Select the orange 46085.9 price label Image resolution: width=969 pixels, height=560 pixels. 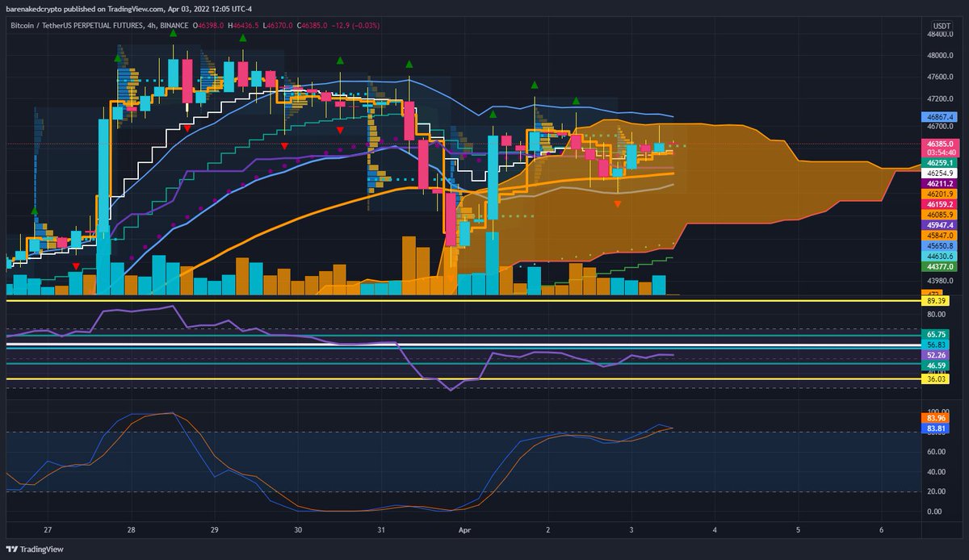(x=938, y=215)
